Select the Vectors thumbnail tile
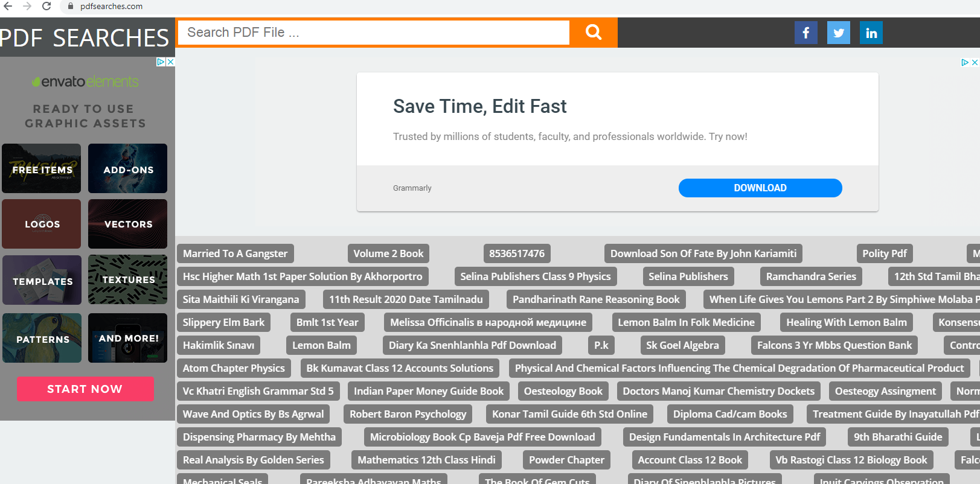The width and height of the screenshot is (980, 484). click(x=128, y=224)
